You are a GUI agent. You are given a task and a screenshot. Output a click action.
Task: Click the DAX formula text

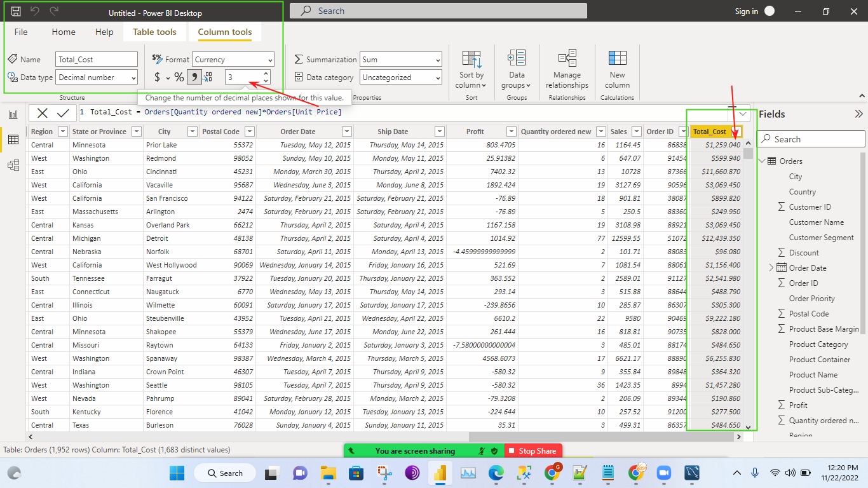pyautogui.click(x=216, y=112)
